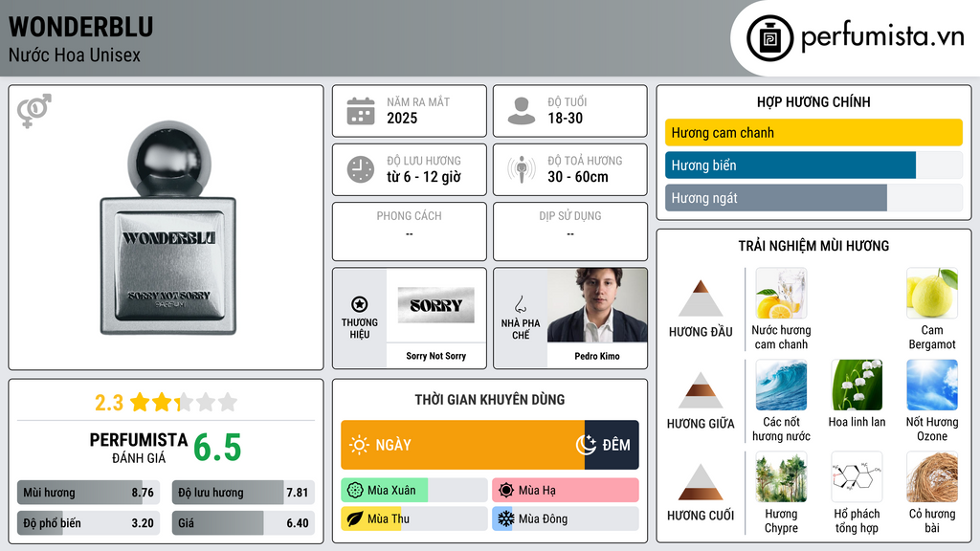Open the Cỏ hương bài note image
The height and width of the screenshot is (551, 980).
click(932, 477)
